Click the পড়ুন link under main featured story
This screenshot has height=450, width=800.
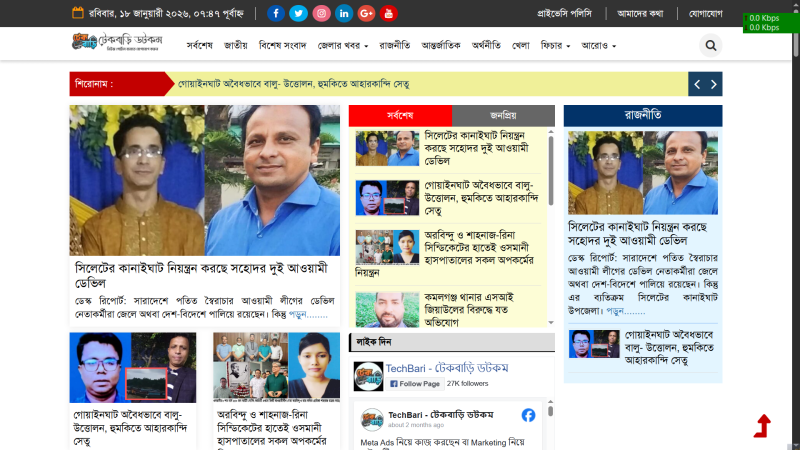(308, 314)
